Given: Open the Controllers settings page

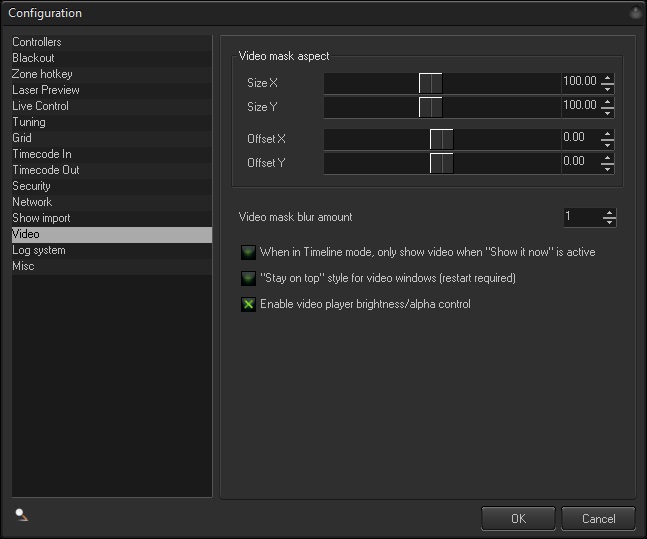Looking at the screenshot, I should point(37,42).
